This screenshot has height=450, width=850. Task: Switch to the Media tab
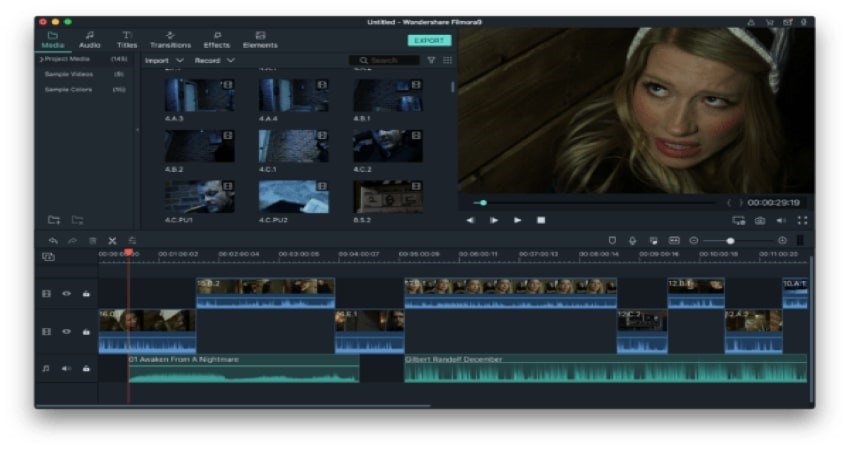coord(53,40)
